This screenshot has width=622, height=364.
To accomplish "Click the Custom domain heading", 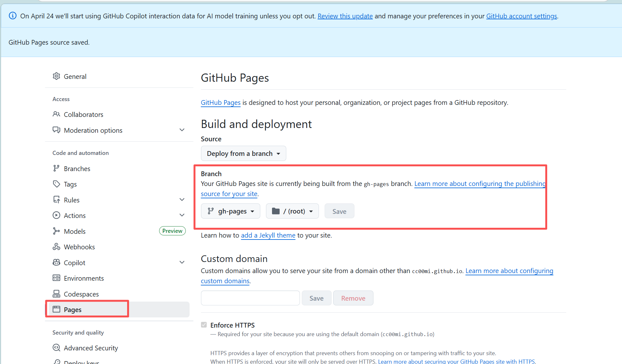I will pyautogui.click(x=234, y=259).
